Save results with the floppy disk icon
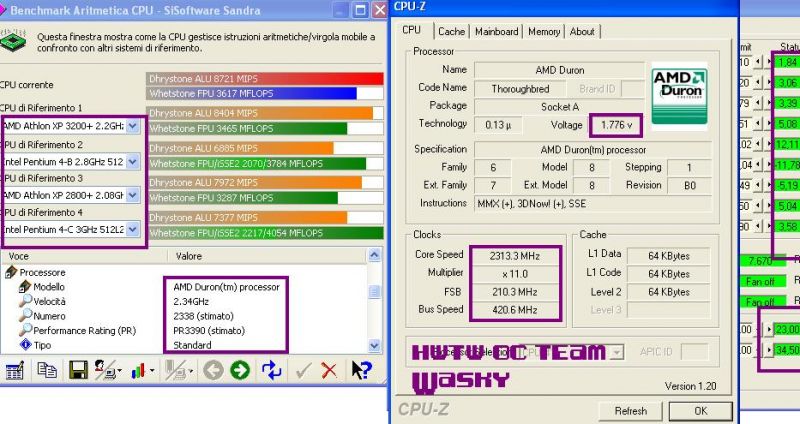 click(79, 370)
